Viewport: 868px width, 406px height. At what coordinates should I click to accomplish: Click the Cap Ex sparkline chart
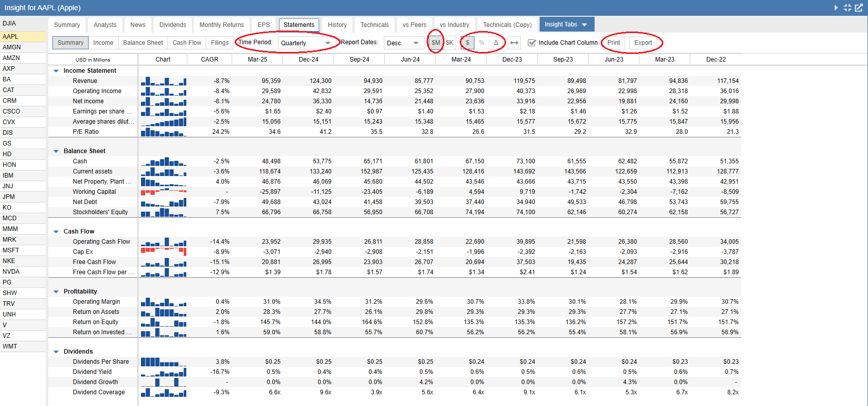coord(163,252)
